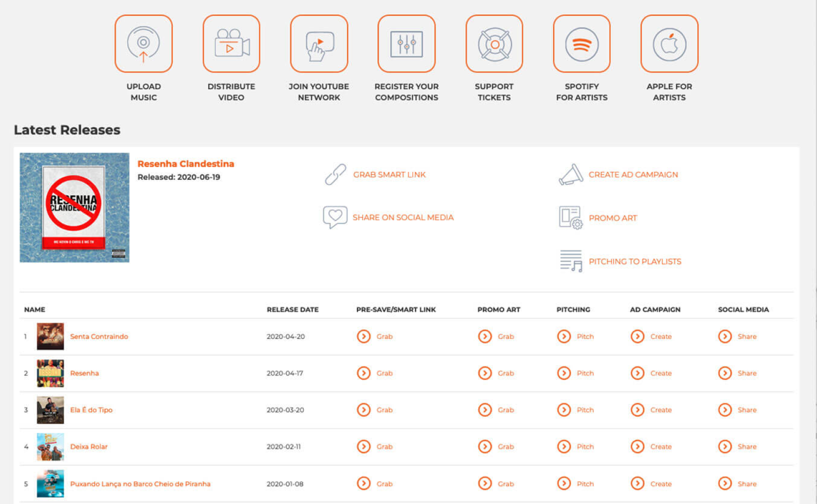Grab the smart link for Senta Contraindo

point(374,336)
